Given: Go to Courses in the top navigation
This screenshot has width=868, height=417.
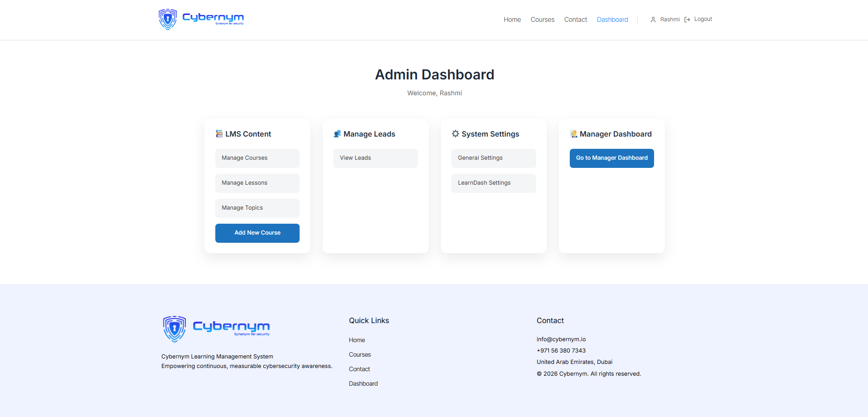Looking at the screenshot, I should [x=543, y=20].
